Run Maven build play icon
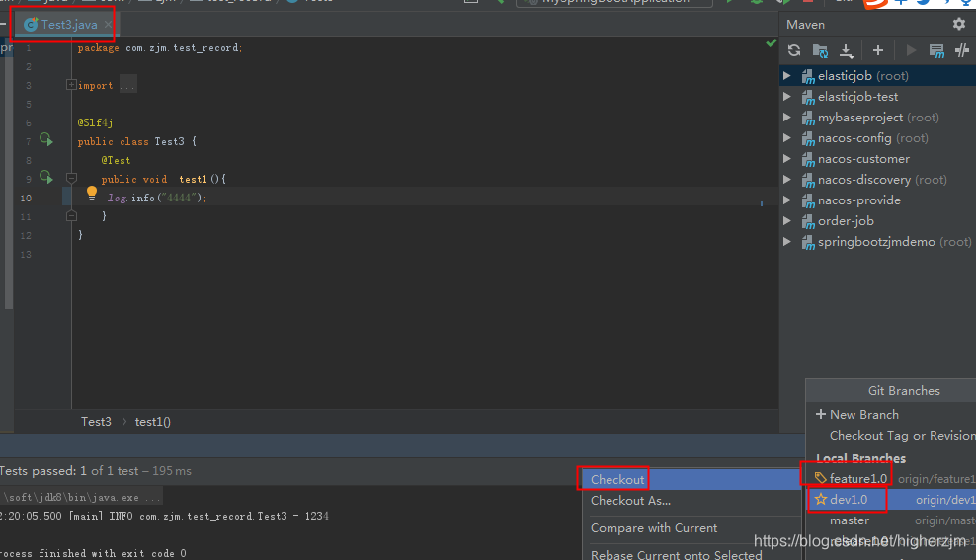The height and width of the screenshot is (560, 976). [911, 50]
